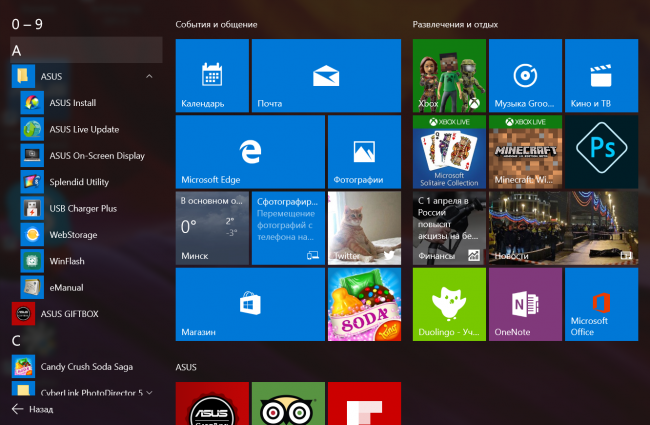Open the Музыка Groove tile
This screenshot has width=650, height=425.
pyautogui.click(x=525, y=75)
